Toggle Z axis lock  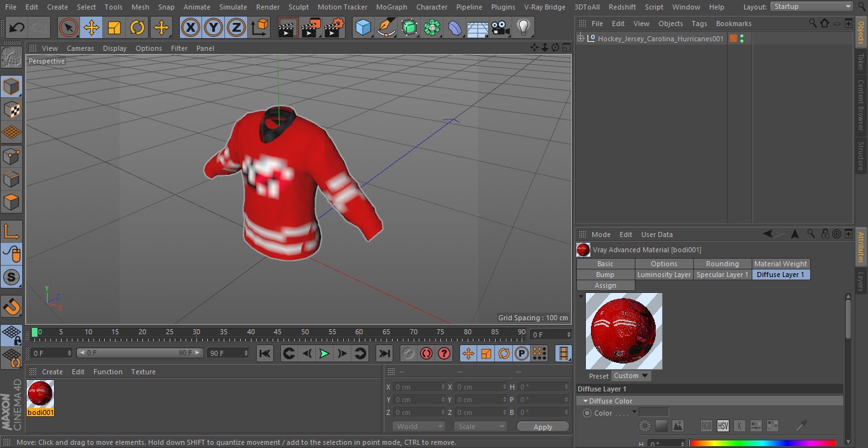point(236,27)
